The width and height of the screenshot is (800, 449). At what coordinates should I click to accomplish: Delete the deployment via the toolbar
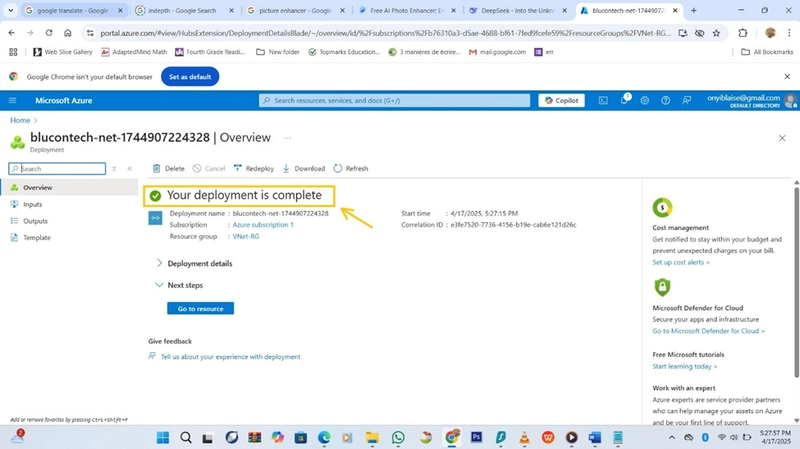pyautogui.click(x=168, y=168)
